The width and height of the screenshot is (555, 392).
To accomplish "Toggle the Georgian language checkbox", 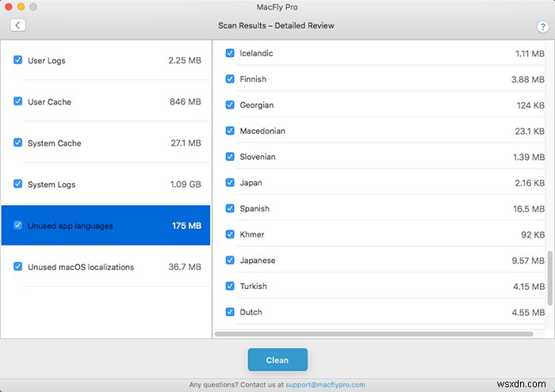I will click(x=230, y=105).
